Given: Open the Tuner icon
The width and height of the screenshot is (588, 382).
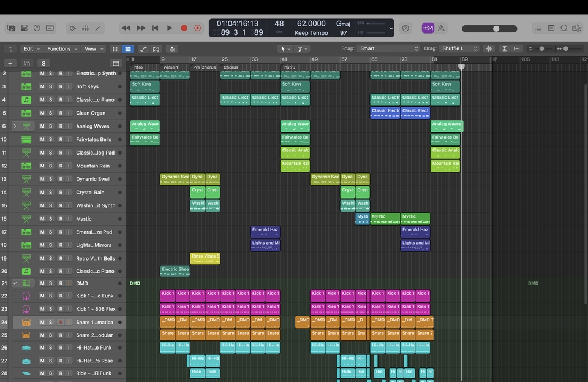Looking at the screenshot, I should coord(405,28).
